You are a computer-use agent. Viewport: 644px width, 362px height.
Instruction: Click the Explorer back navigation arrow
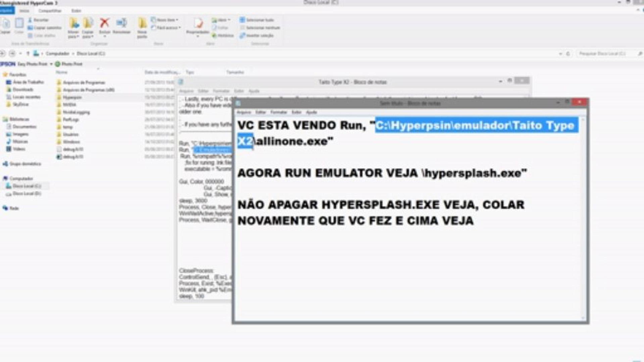[3, 53]
